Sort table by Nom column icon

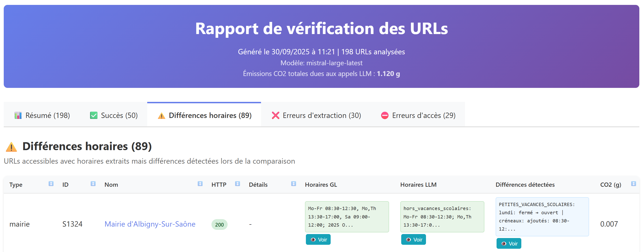coord(200,184)
